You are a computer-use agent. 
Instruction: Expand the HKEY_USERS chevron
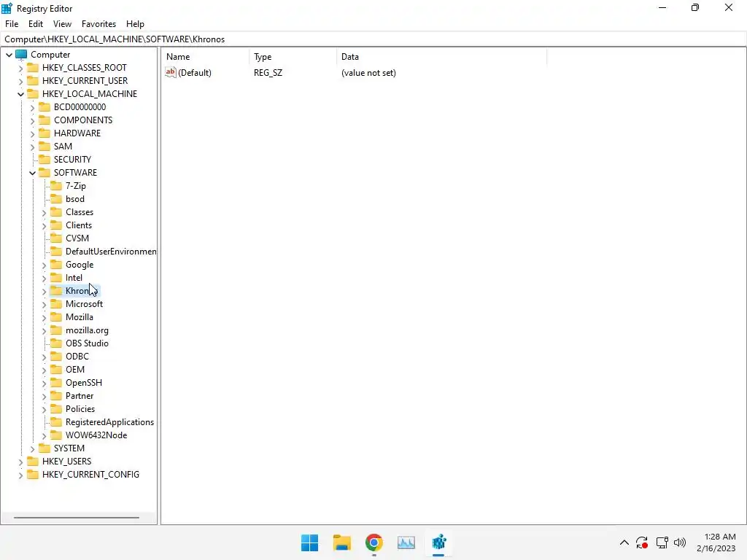click(20, 462)
